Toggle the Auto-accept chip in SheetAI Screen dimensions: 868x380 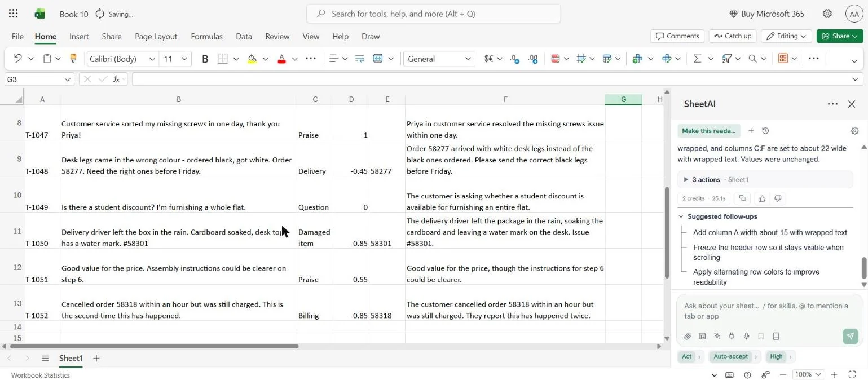(730, 356)
